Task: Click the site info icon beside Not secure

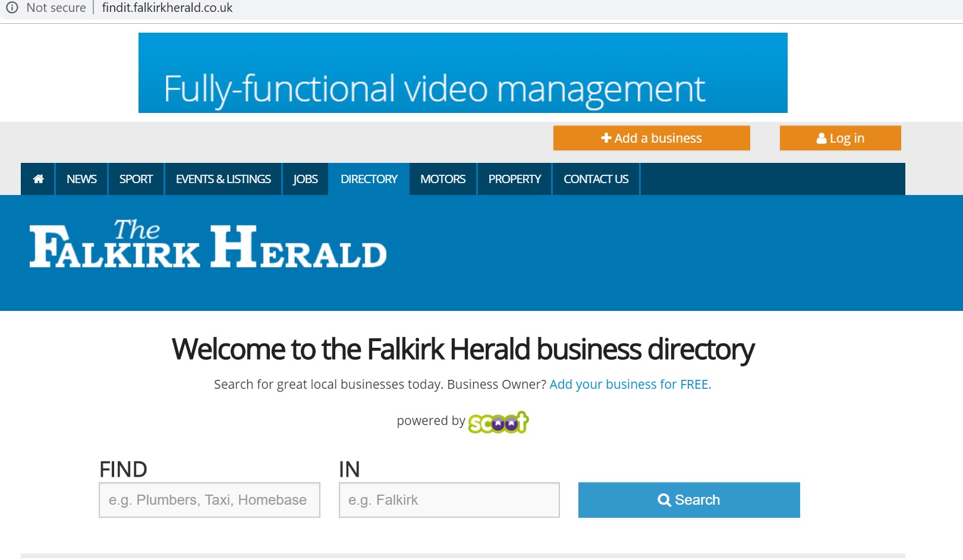Action: (12, 8)
